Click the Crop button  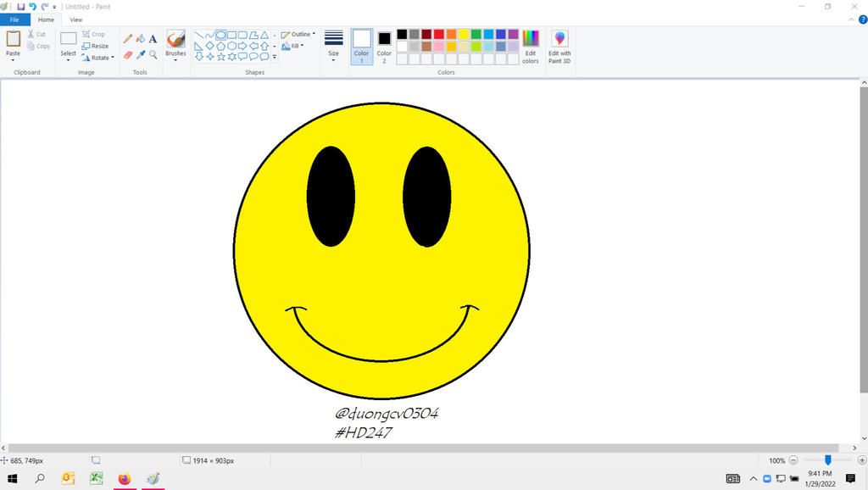point(93,34)
